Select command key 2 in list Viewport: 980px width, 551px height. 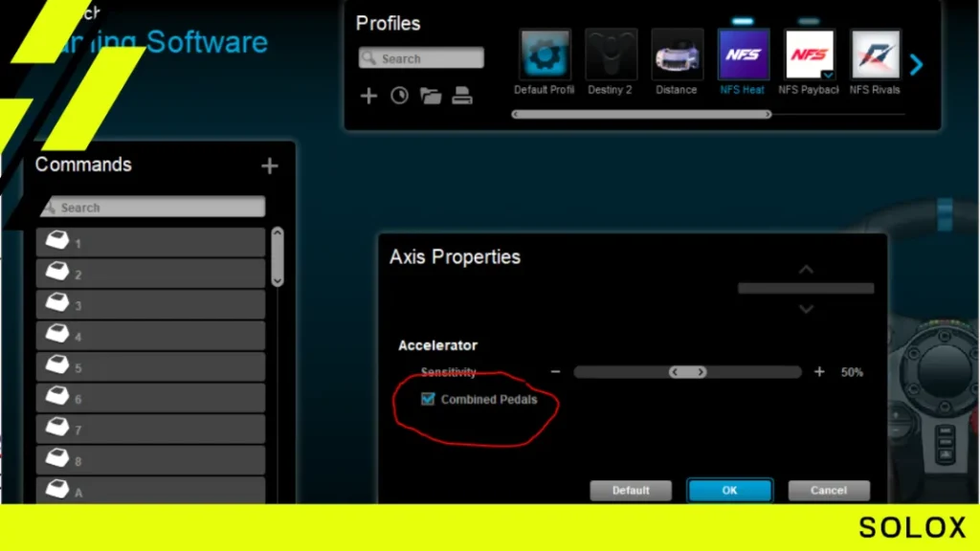(x=150, y=274)
